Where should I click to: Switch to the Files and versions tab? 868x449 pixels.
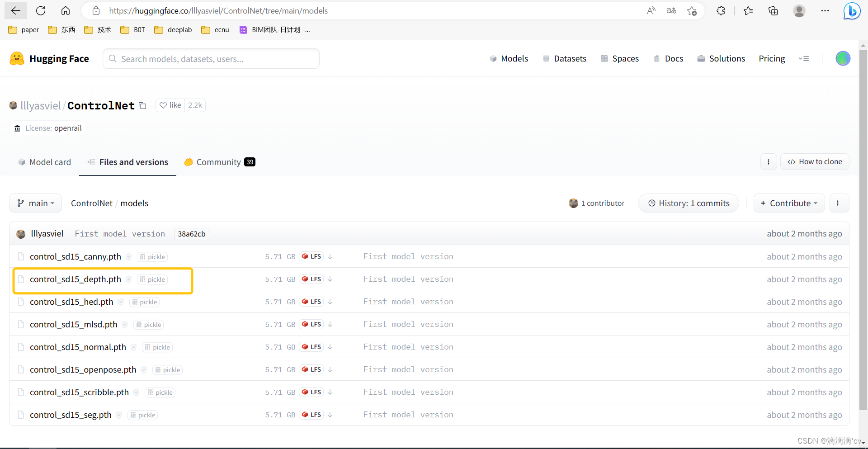(x=127, y=162)
